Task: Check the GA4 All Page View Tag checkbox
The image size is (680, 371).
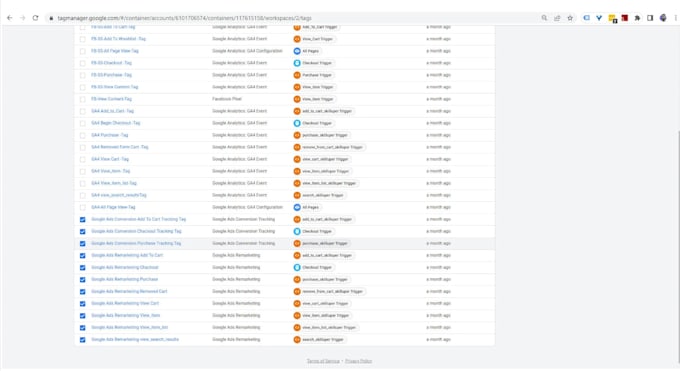Action: [82, 207]
